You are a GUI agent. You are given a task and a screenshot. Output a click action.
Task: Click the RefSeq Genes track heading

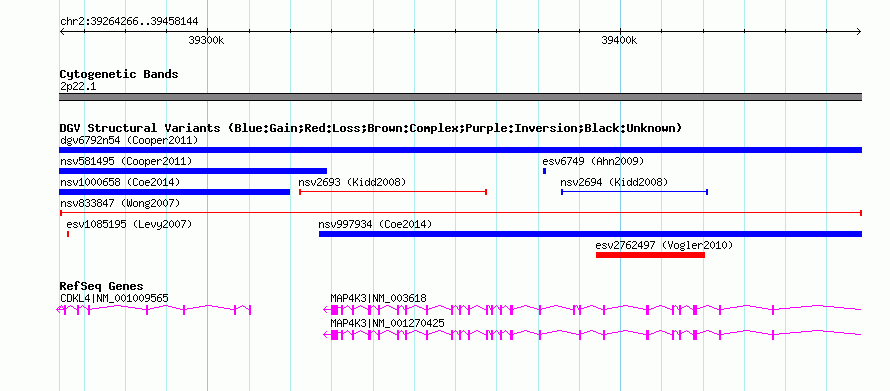102,286
